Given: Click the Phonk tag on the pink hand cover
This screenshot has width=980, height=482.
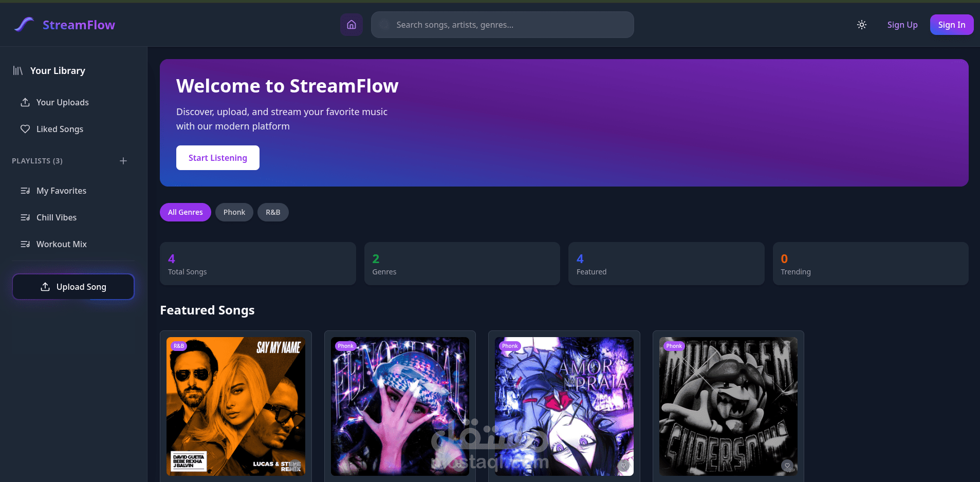Looking at the screenshot, I should tap(345, 346).
